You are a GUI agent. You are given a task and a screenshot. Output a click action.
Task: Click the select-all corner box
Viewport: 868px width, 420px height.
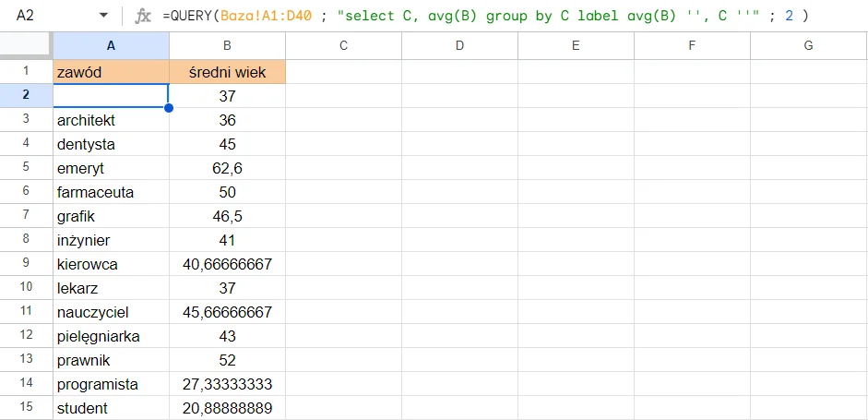[x=26, y=46]
